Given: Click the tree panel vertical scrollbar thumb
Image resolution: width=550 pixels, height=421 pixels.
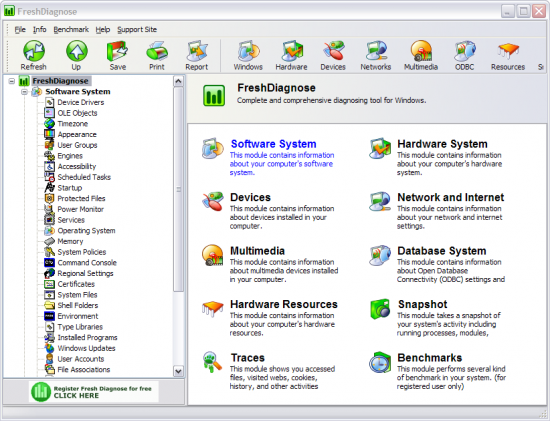Looking at the screenshot, I should 178,189.
